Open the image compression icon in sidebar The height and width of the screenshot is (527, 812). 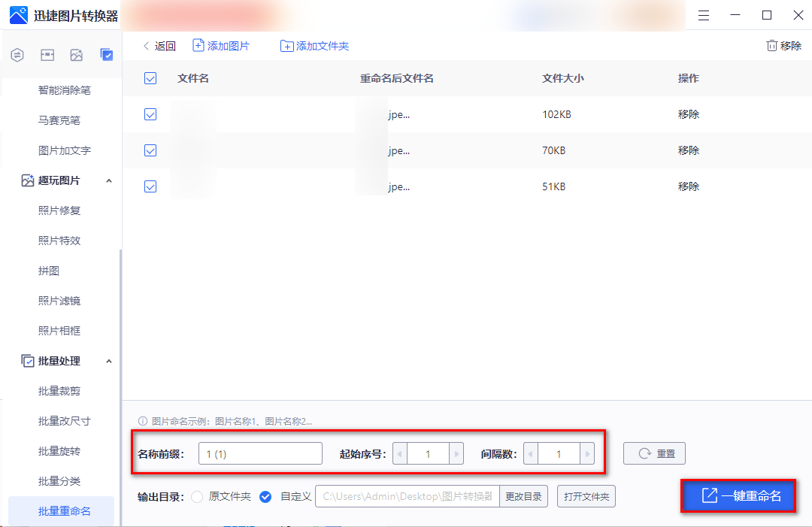[x=47, y=55]
